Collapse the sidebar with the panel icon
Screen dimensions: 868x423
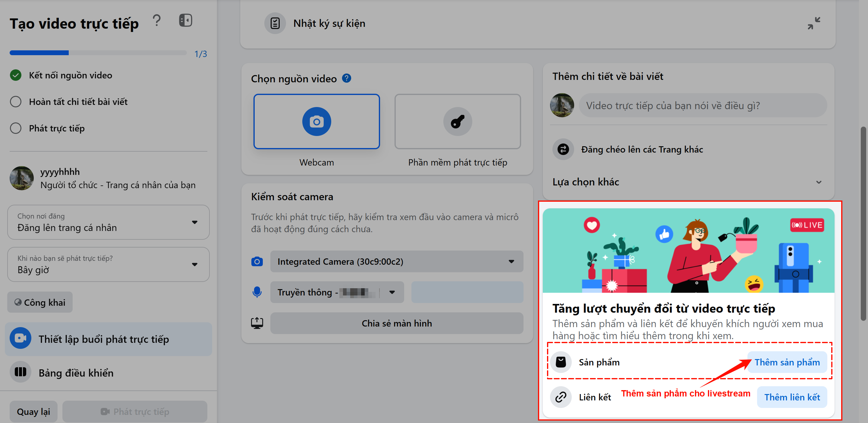click(185, 20)
